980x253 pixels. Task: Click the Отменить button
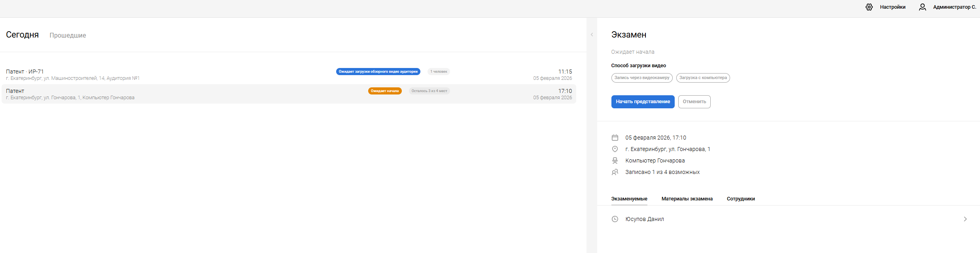click(x=694, y=102)
